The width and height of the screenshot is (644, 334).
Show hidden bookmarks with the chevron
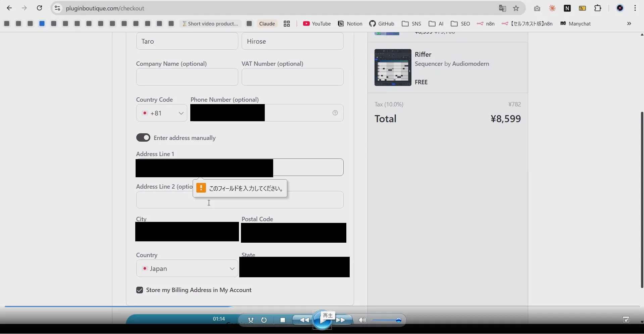tap(630, 23)
